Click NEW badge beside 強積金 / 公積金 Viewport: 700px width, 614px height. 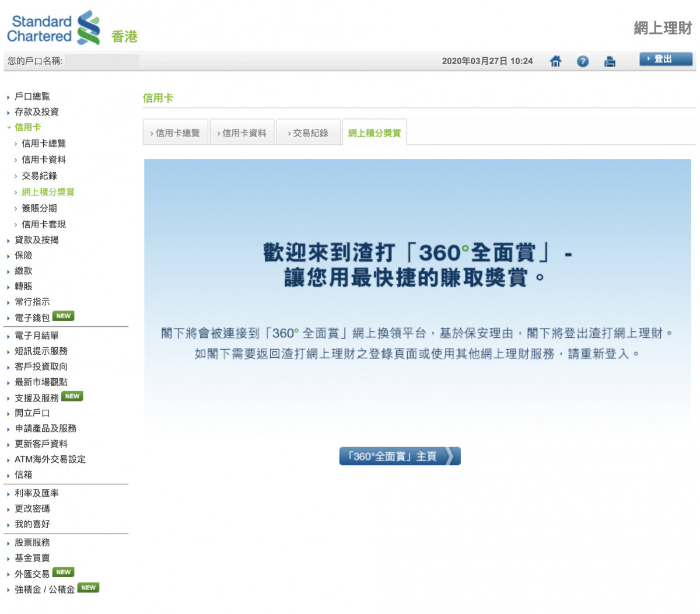point(89,587)
